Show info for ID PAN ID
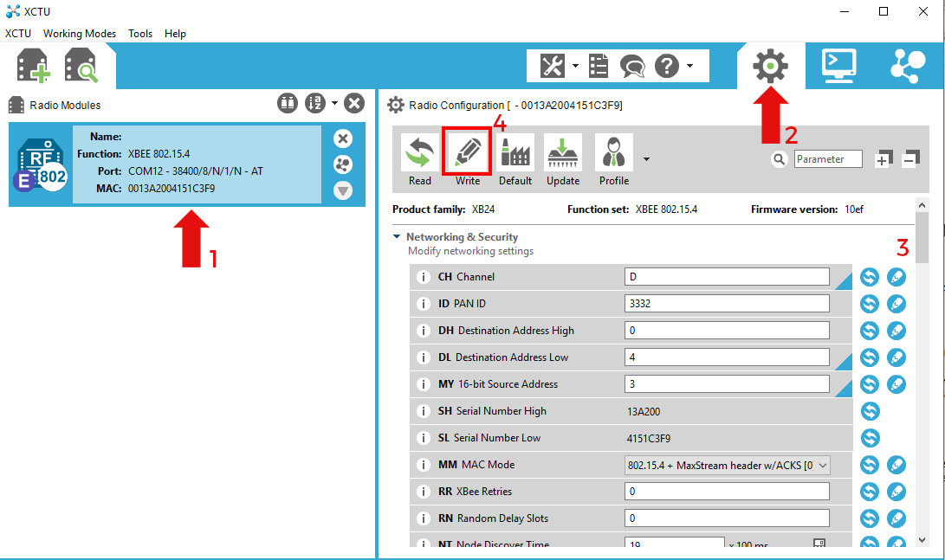The height and width of the screenshot is (560, 945). 423,304
